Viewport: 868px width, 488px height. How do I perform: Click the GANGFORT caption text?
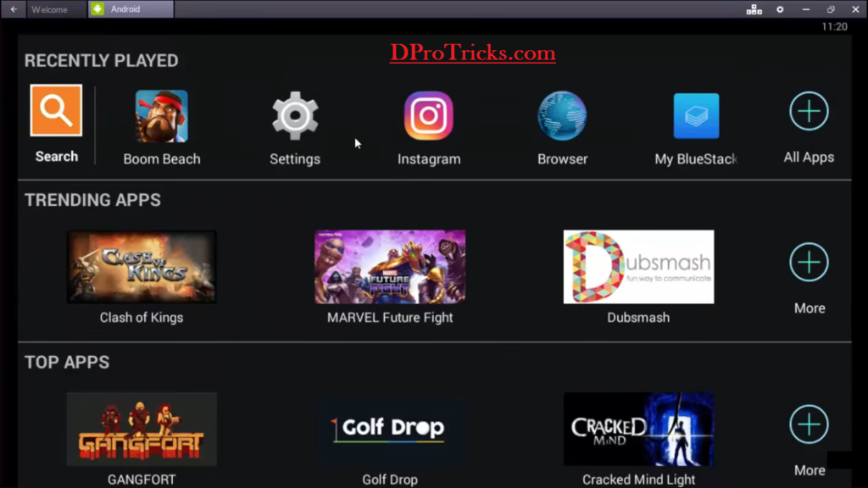click(142, 480)
